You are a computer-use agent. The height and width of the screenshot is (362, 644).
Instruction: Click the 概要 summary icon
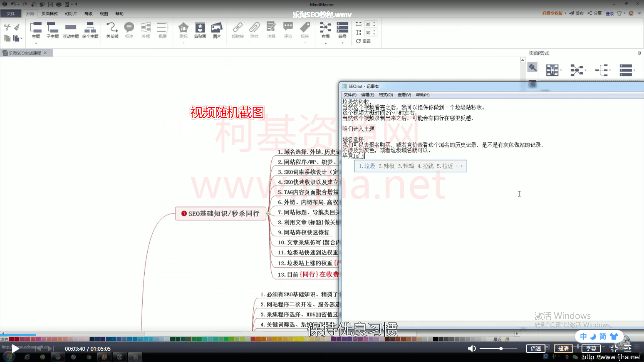pyautogui.click(x=163, y=27)
